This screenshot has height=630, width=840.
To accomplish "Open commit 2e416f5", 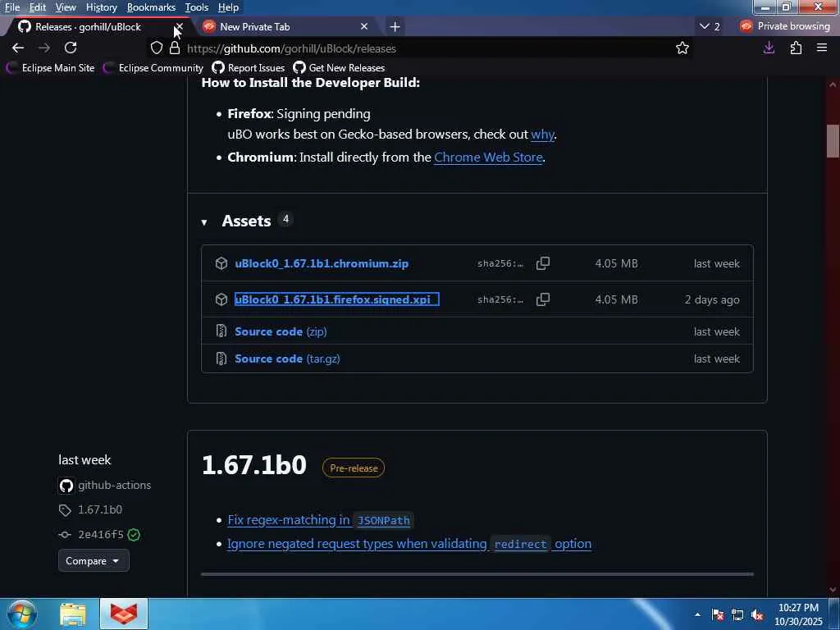I will coord(101,534).
